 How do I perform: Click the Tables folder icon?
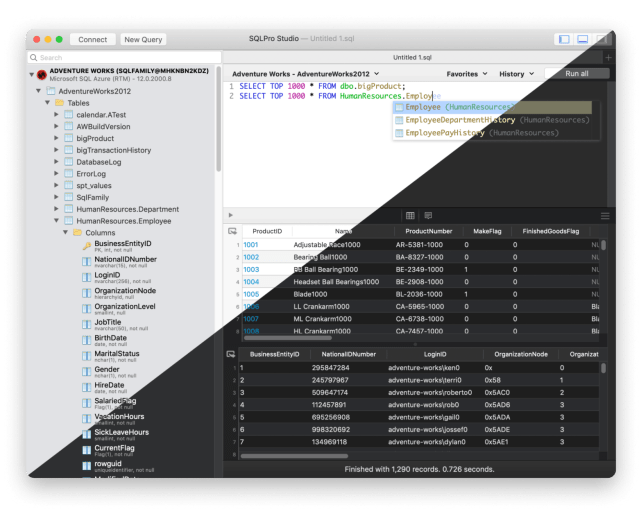[59, 103]
